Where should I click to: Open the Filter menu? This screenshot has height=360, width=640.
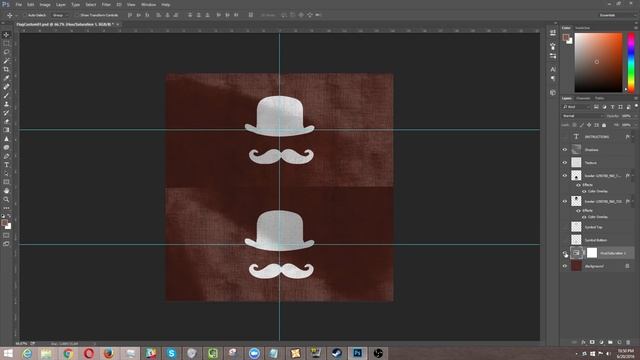[106, 4]
